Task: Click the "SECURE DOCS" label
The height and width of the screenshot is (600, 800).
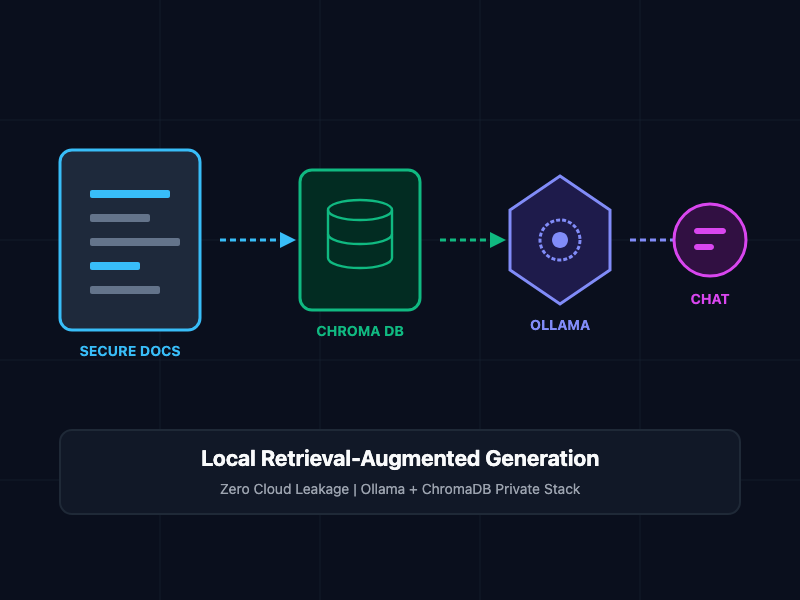Action: pos(130,351)
